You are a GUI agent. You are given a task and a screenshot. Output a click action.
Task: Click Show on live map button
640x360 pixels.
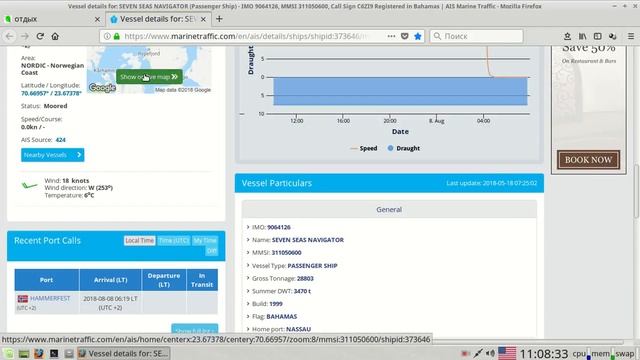point(149,77)
